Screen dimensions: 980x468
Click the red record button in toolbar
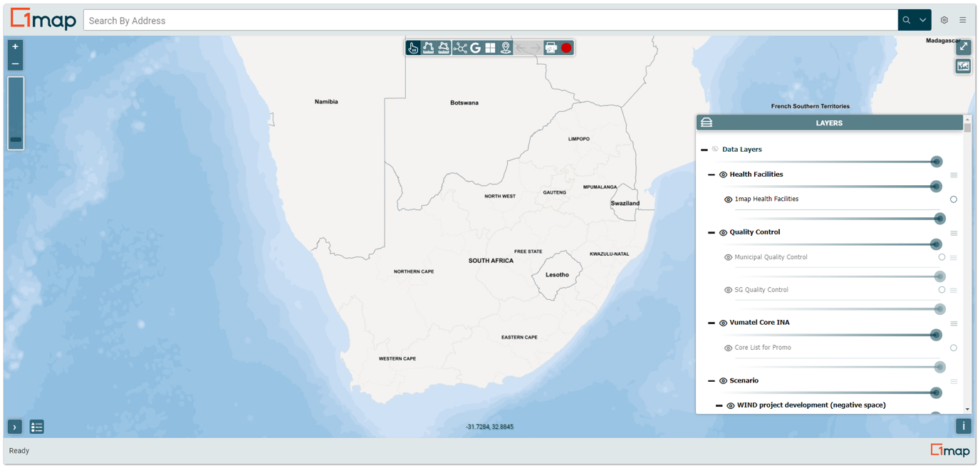tap(566, 48)
